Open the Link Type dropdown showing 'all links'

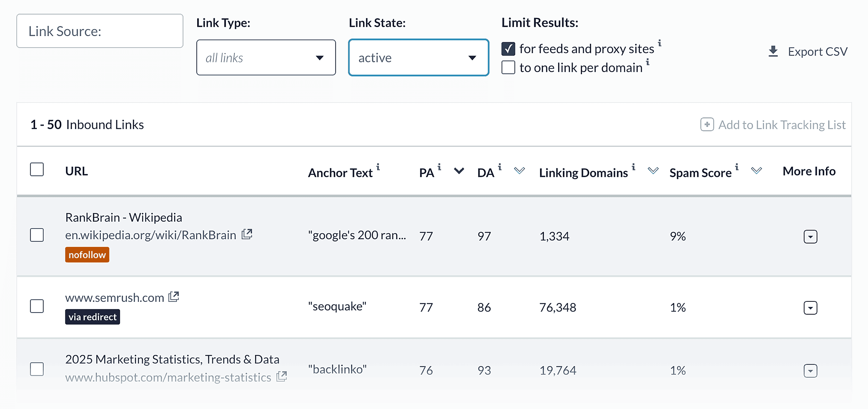266,57
